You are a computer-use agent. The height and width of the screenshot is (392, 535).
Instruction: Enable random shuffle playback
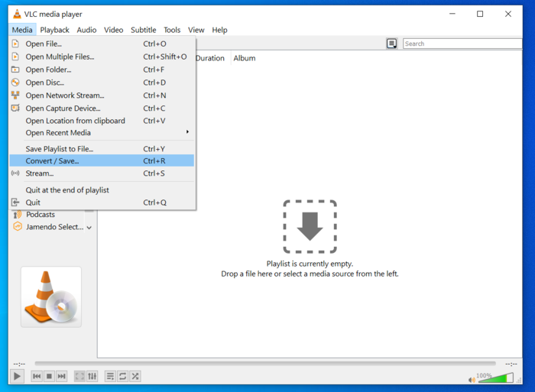point(135,376)
